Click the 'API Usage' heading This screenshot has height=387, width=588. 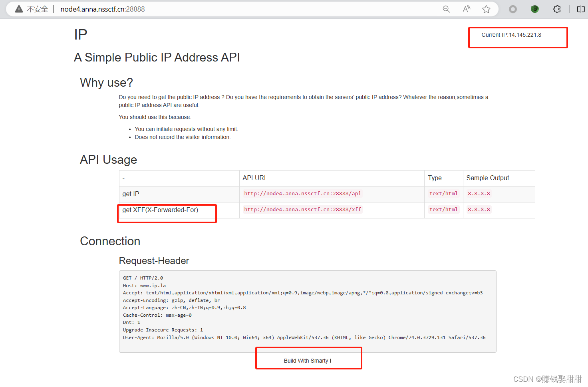[108, 160]
